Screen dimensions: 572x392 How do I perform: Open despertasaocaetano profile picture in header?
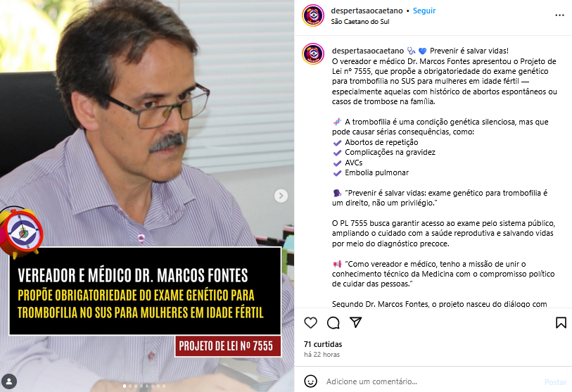click(x=313, y=15)
